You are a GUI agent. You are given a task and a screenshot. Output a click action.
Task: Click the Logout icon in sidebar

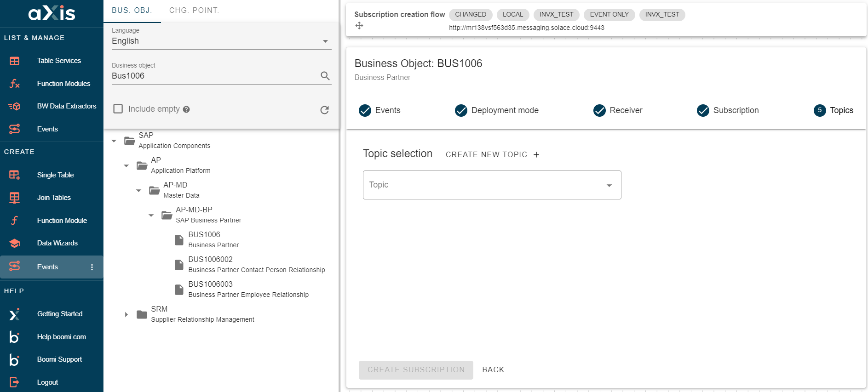15,382
